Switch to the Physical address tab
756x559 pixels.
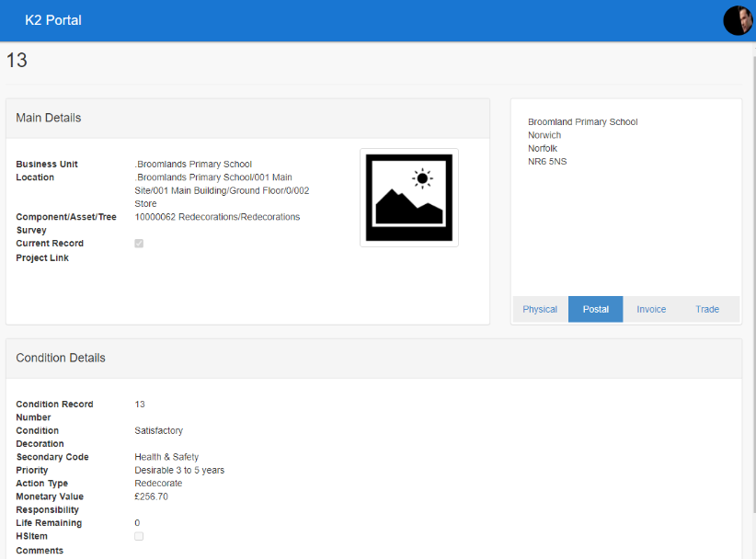pos(540,309)
